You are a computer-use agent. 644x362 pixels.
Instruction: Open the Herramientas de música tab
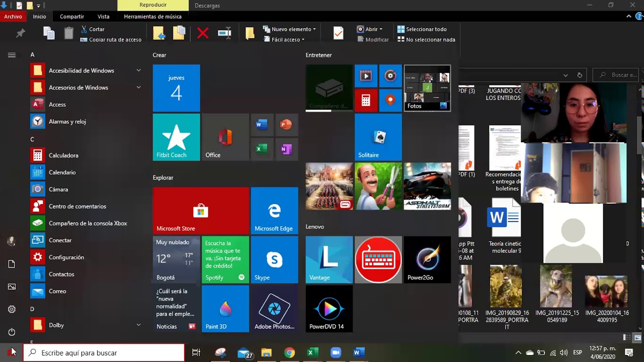pos(153,17)
